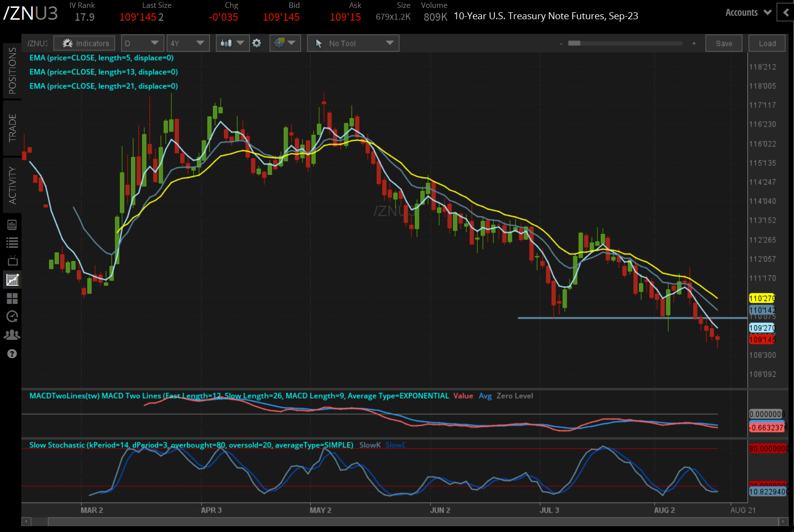Open the 4Y time range dropdown

pyautogui.click(x=188, y=43)
